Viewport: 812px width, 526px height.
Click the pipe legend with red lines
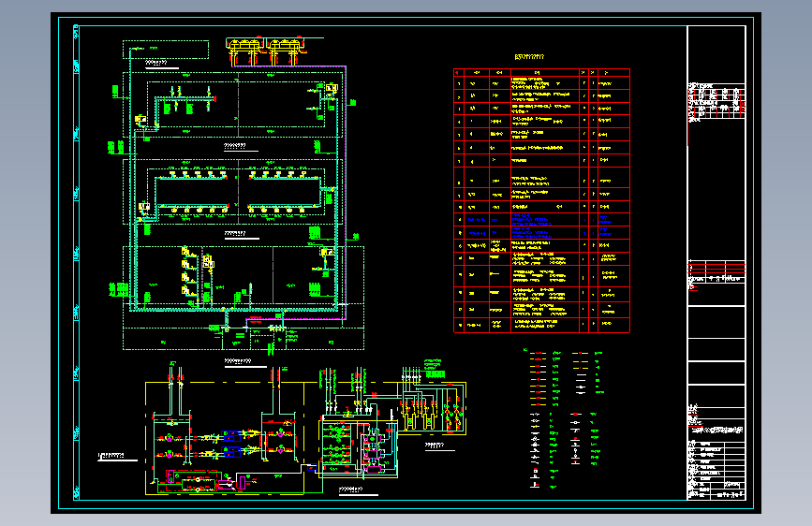pos(545,378)
